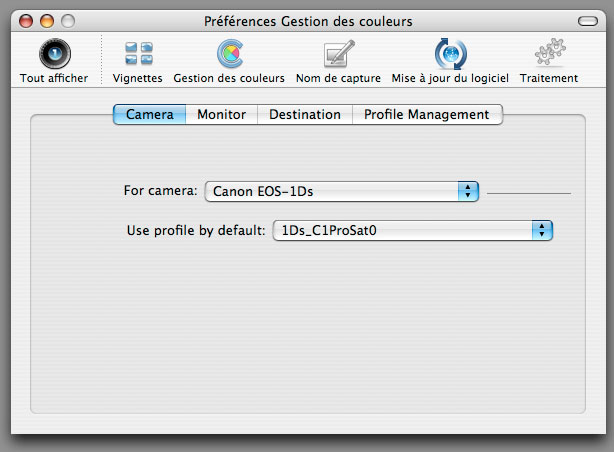Image resolution: width=614 pixels, height=452 pixels.
Task: Click the Mise à jour du logiciel text label
Action: pos(450,78)
